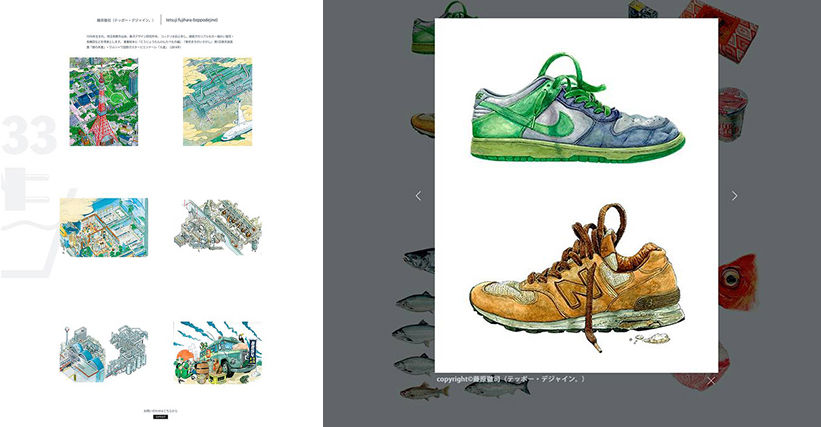The width and height of the screenshot is (821, 427).
Task: Open the green bus illustration thumbnail
Action: coord(217,352)
